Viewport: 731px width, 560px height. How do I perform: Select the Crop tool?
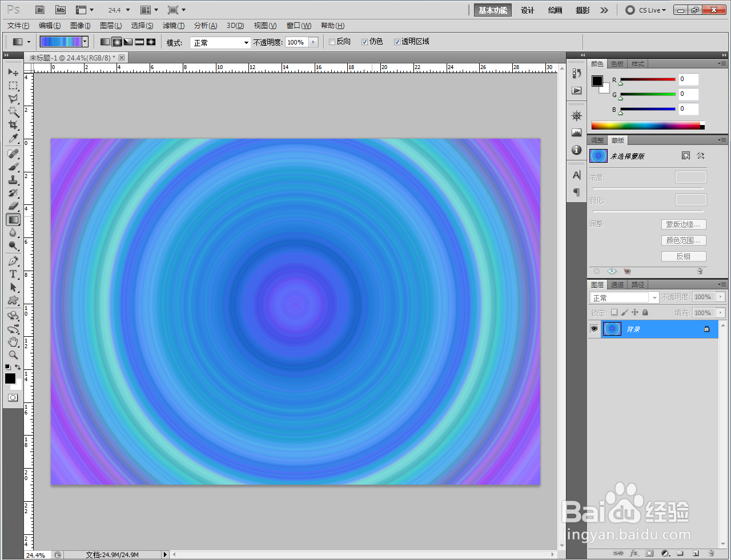(13, 125)
